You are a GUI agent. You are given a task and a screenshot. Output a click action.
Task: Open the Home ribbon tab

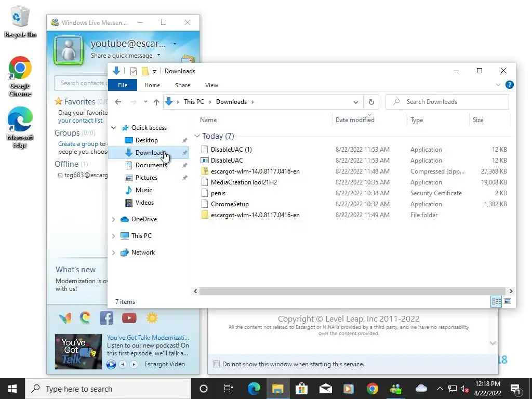point(152,85)
